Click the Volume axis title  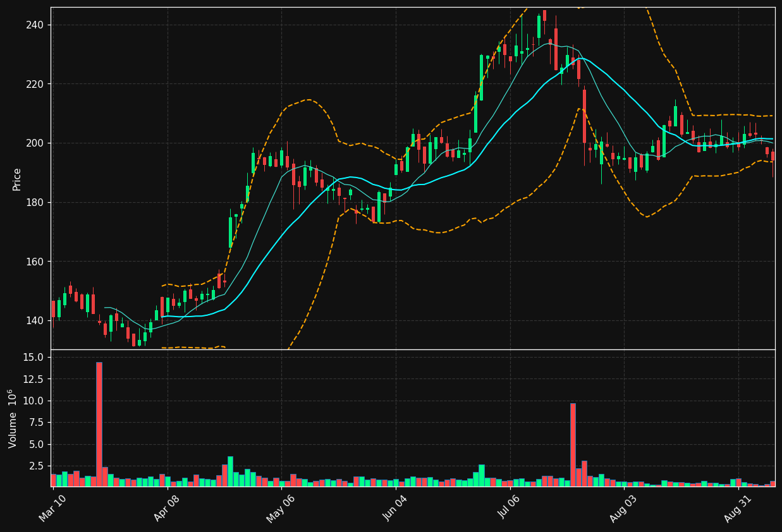click(13, 418)
